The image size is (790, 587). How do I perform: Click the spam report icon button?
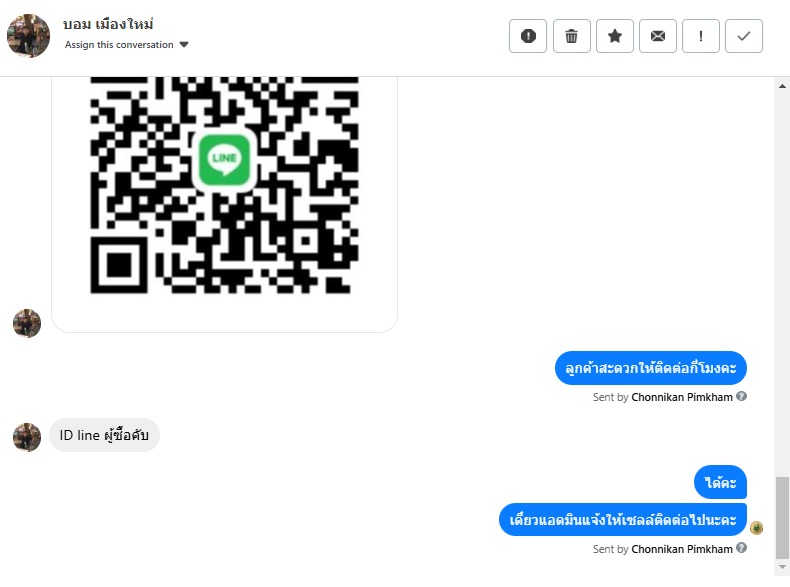click(x=528, y=36)
